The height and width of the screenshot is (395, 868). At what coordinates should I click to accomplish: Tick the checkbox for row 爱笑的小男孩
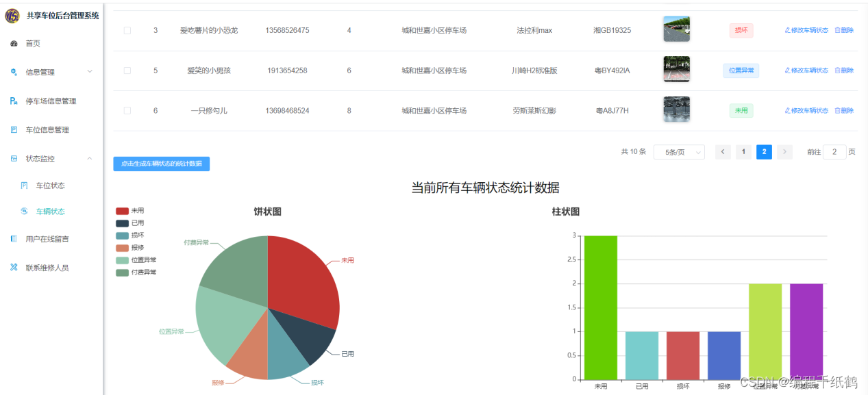pyautogui.click(x=127, y=71)
